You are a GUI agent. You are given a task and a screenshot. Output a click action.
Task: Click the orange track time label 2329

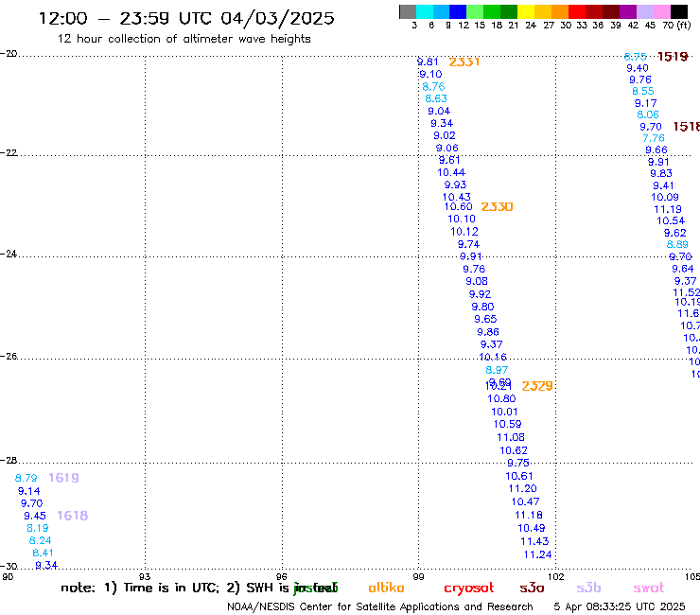[537, 386]
